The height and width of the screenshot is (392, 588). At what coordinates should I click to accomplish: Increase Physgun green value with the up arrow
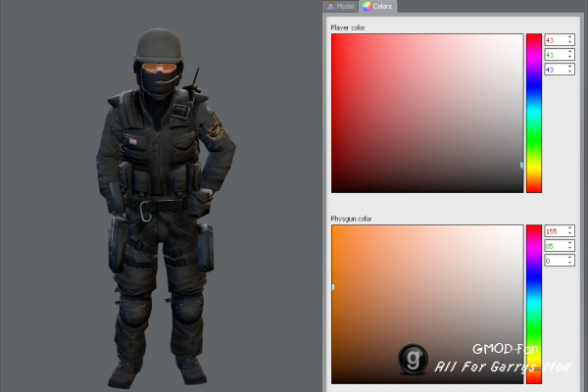click(570, 243)
